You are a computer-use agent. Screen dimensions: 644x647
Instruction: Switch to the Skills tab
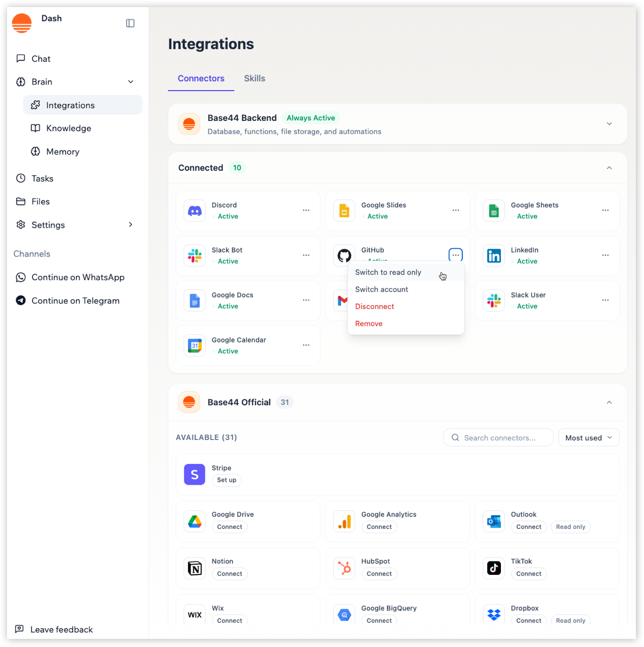point(254,78)
